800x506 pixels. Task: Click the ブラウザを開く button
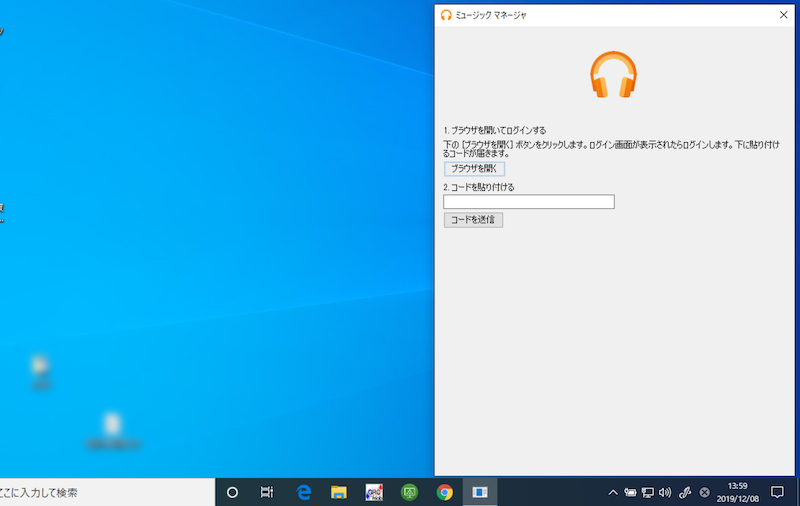click(x=474, y=169)
